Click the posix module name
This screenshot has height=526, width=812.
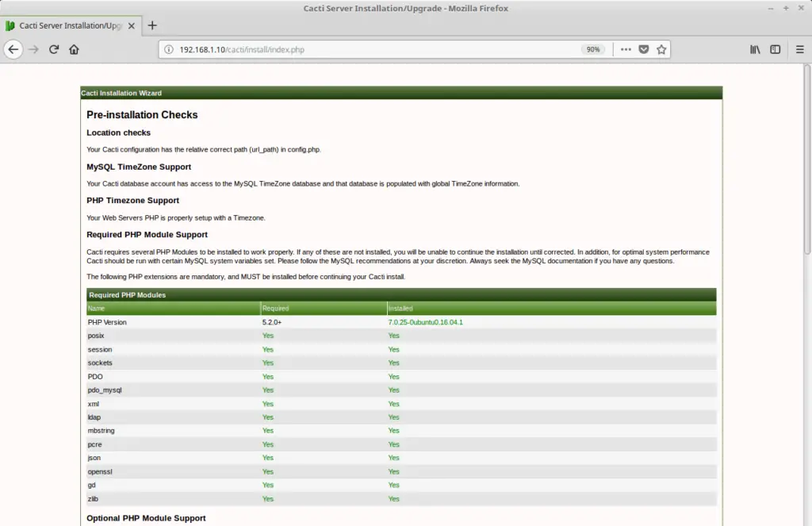(96, 336)
